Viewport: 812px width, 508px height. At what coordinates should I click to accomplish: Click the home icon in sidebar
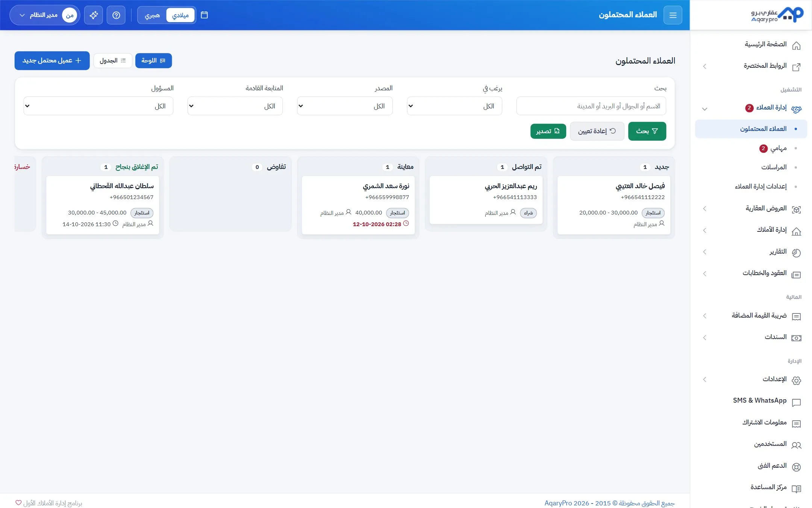(796, 46)
